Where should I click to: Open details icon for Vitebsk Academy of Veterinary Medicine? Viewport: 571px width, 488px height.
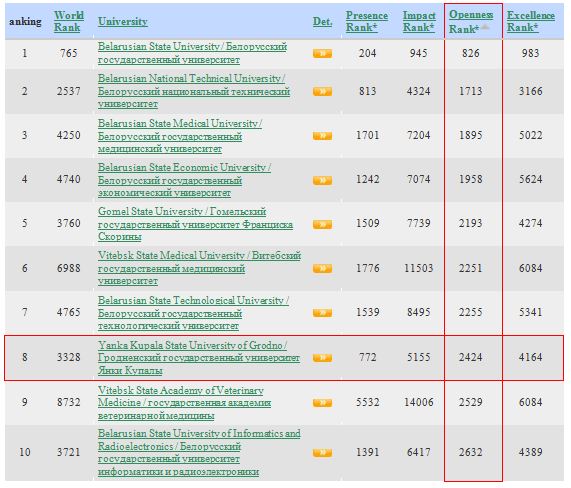click(322, 403)
